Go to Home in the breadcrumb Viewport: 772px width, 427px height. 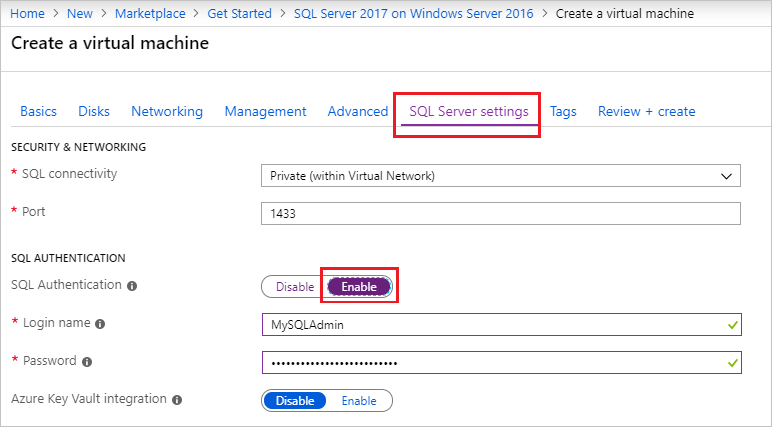point(27,13)
